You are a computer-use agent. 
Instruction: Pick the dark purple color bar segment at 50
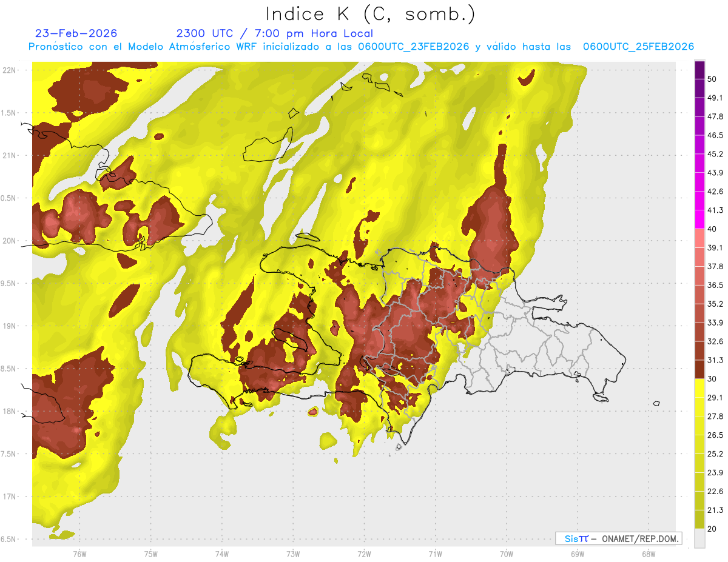tap(699, 71)
